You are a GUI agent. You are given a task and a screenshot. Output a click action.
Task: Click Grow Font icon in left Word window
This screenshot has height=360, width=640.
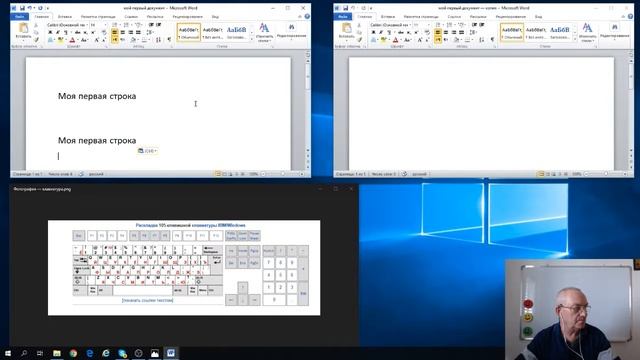coord(97,40)
